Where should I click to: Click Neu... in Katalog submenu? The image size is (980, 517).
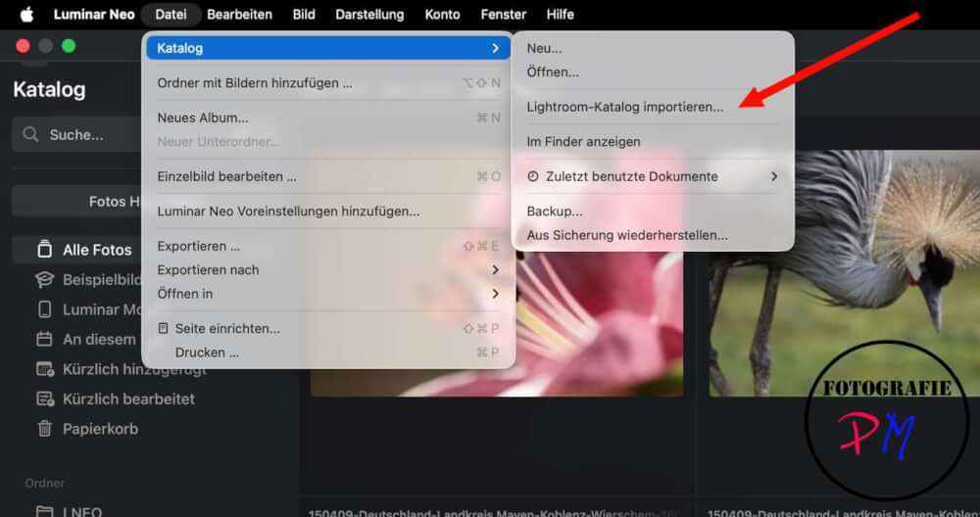(653, 48)
